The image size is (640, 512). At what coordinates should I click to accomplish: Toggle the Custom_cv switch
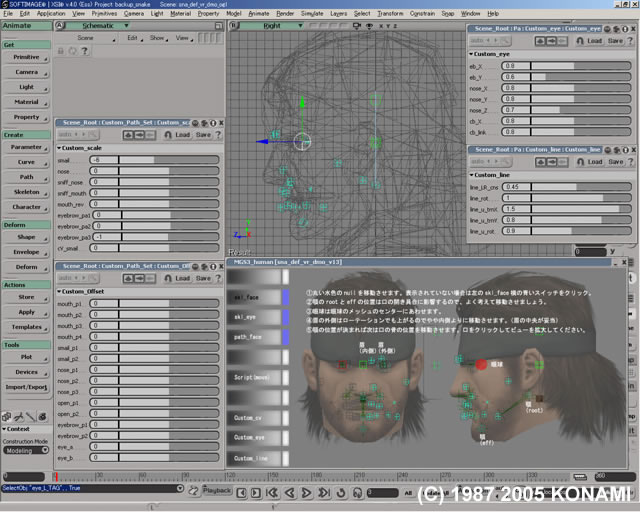285,418
